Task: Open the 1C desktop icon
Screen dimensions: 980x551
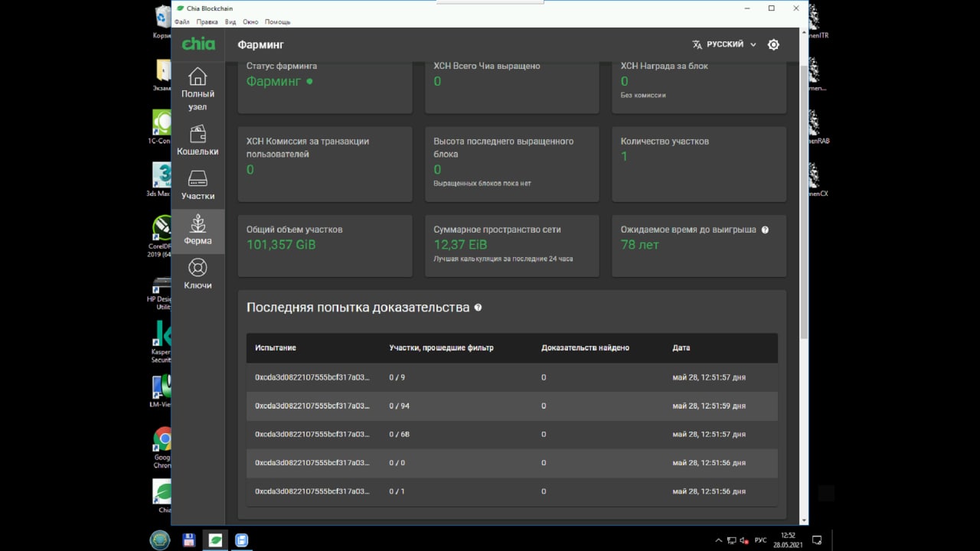Action: pos(161,127)
